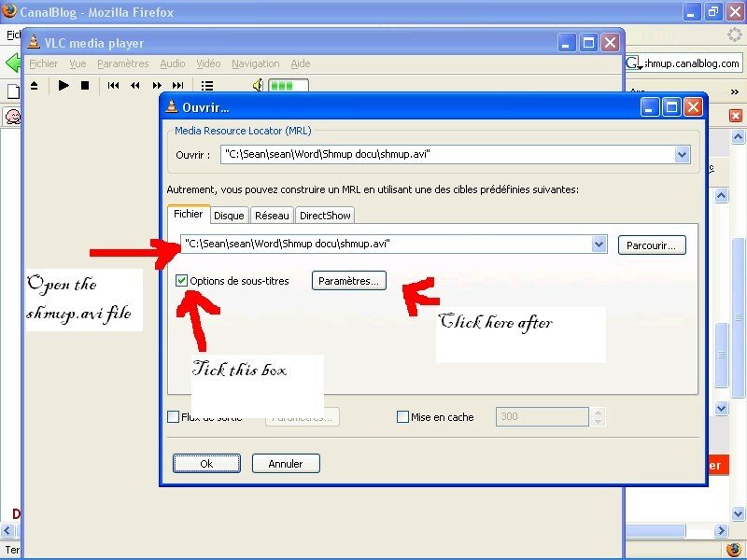Image resolution: width=747 pixels, height=560 pixels.
Task: Switch to the Fichier tab
Action: click(189, 214)
